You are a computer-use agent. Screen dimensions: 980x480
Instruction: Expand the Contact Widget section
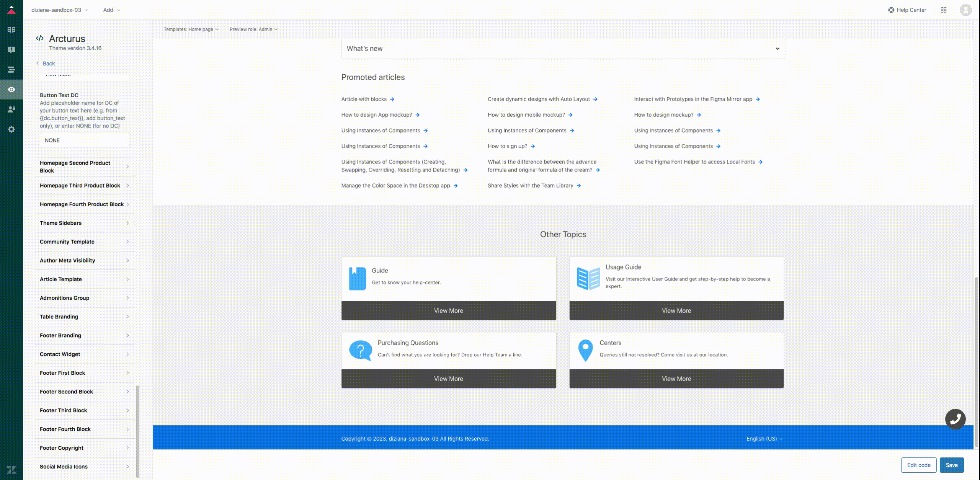click(85, 354)
